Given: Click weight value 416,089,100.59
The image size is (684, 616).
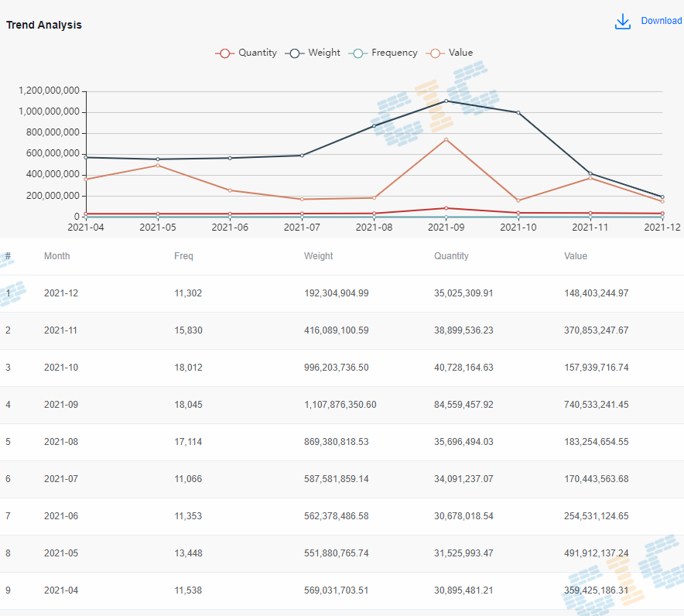Looking at the screenshot, I should (x=337, y=330).
